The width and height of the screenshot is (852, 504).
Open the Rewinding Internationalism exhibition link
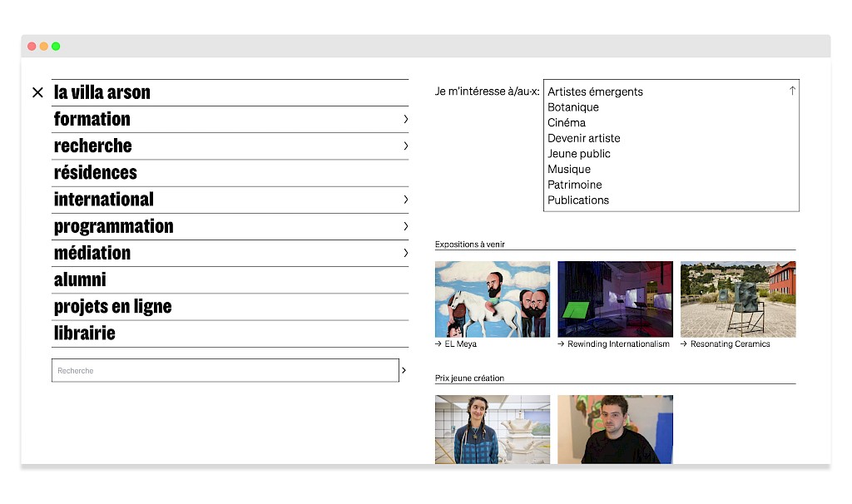[617, 344]
